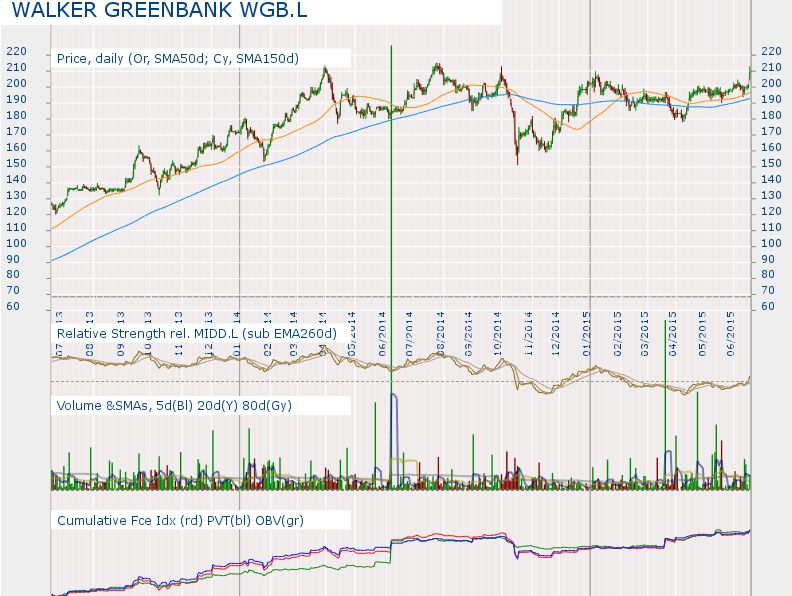The height and width of the screenshot is (596, 792).
Task: Click the tall green volume bar near 04/2015
Action: point(665,404)
